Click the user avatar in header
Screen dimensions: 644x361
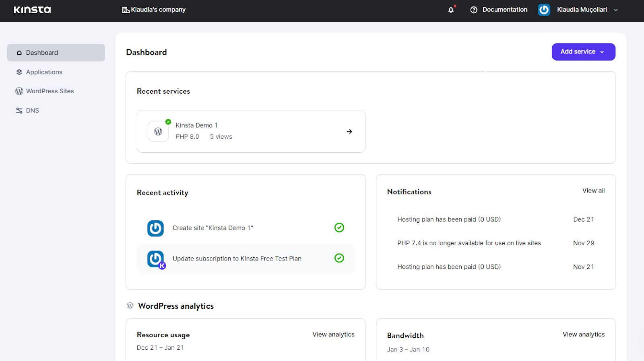(544, 10)
